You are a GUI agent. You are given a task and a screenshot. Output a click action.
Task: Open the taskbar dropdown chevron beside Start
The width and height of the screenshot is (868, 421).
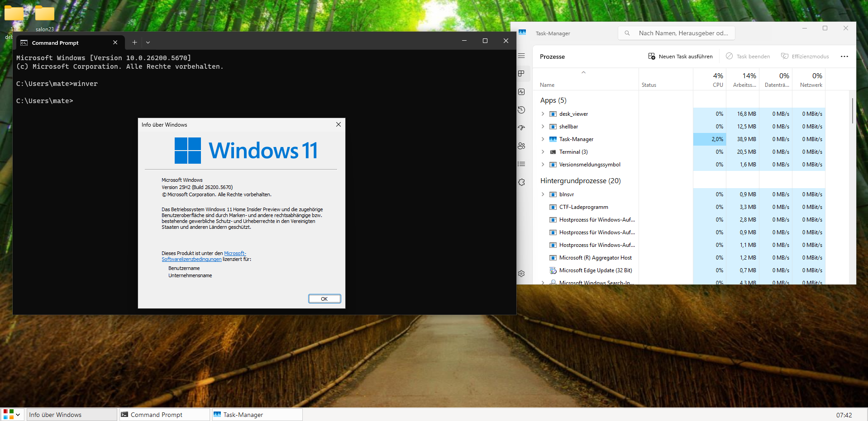point(18,414)
